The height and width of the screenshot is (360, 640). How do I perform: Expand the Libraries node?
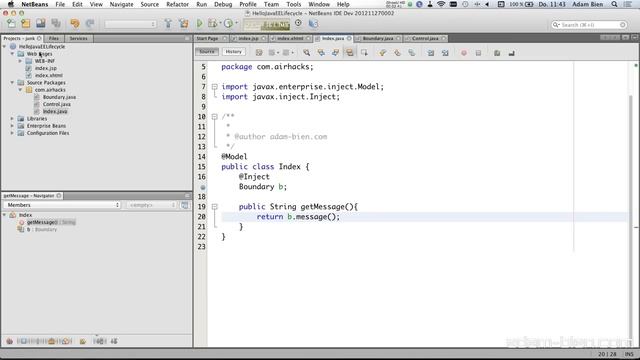(x=12, y=118)
